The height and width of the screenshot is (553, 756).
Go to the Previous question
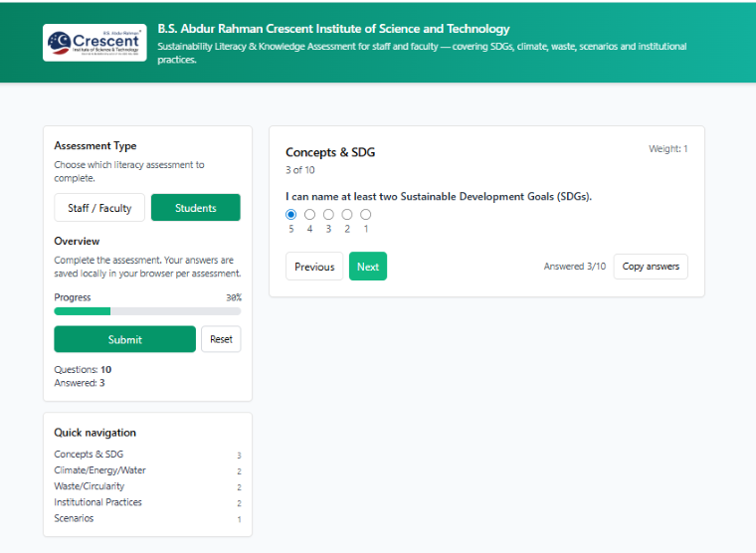click(314, 267)
